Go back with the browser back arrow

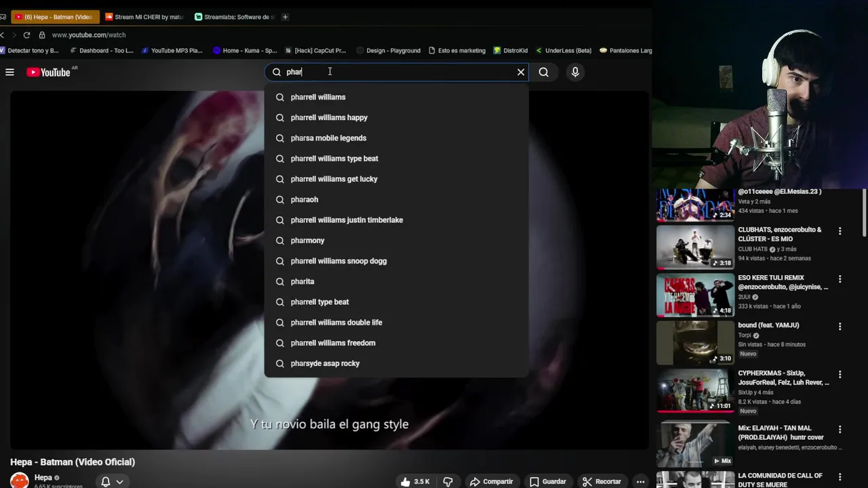point(3,35)
